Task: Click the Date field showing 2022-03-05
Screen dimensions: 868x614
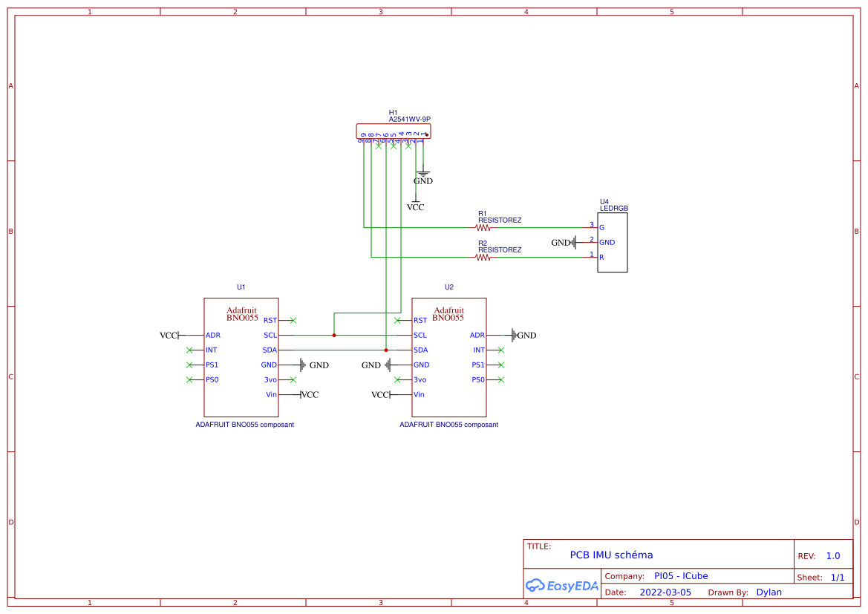Action: [x=666, y=592]
